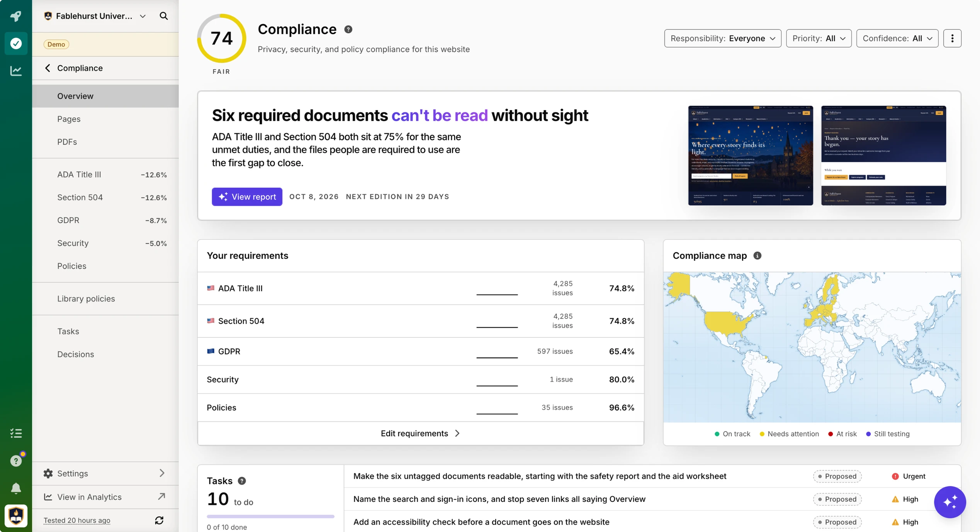Open Pages in the sidebar
980x532 pixels.
click(x=105, y=119)
